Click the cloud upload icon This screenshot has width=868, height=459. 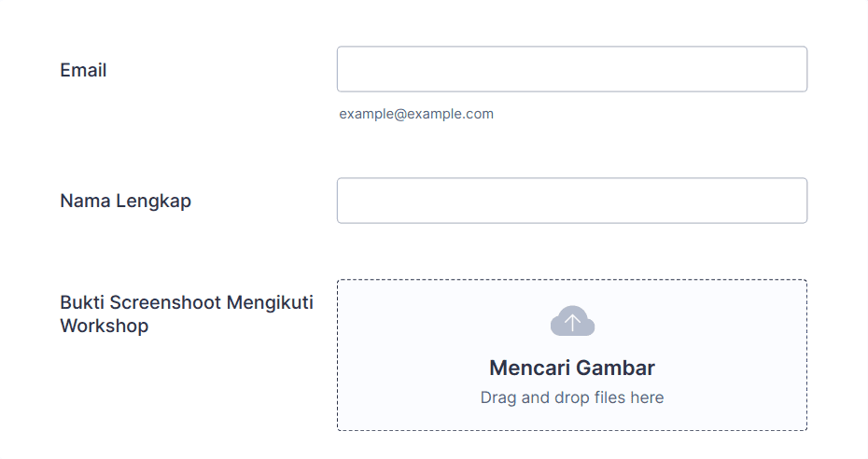(x=572, y=321)
